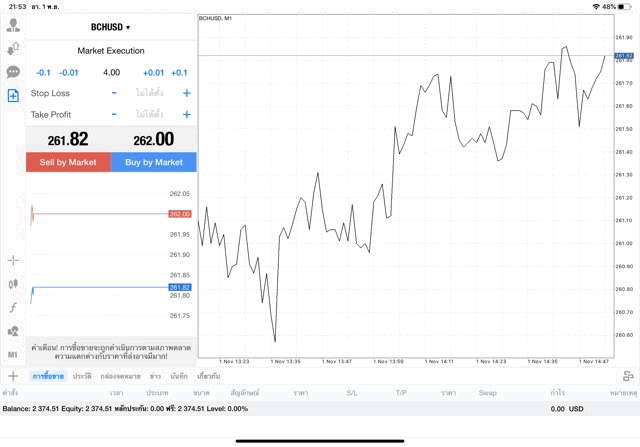
Task: Open the candlestick chart type icon
Action: click(13, 284)
